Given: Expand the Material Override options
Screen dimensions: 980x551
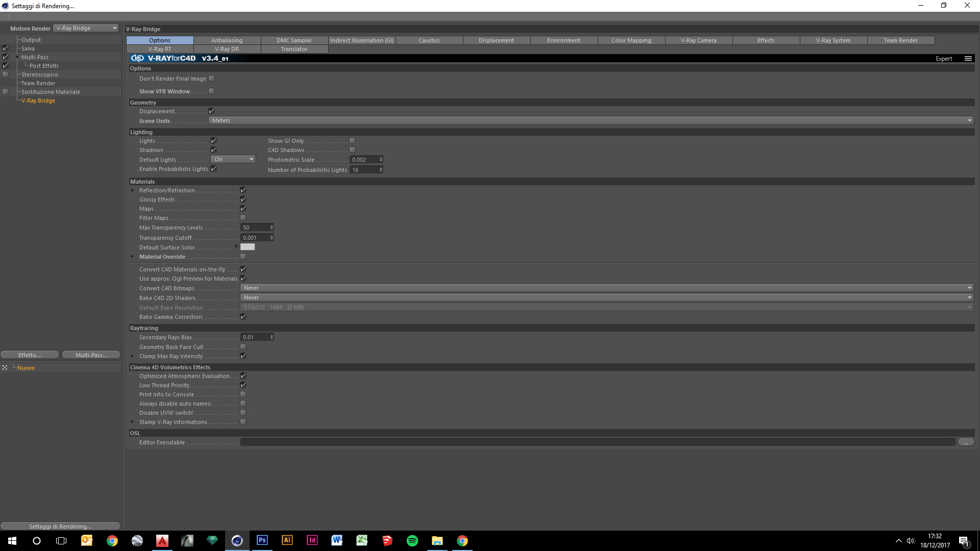Looking at the screenshot, I should (x=133, y=257).
